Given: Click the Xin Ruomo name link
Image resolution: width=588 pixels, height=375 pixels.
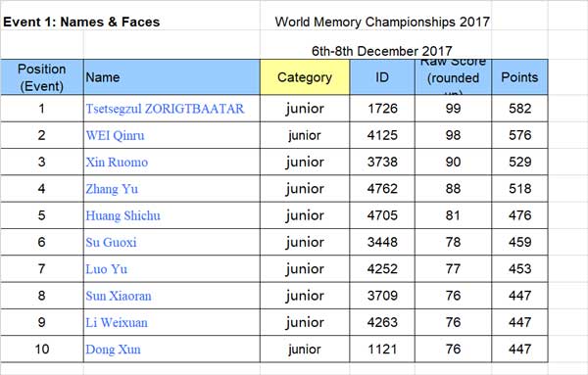Looking at the screenshot, I should click(x=117, y=163).
